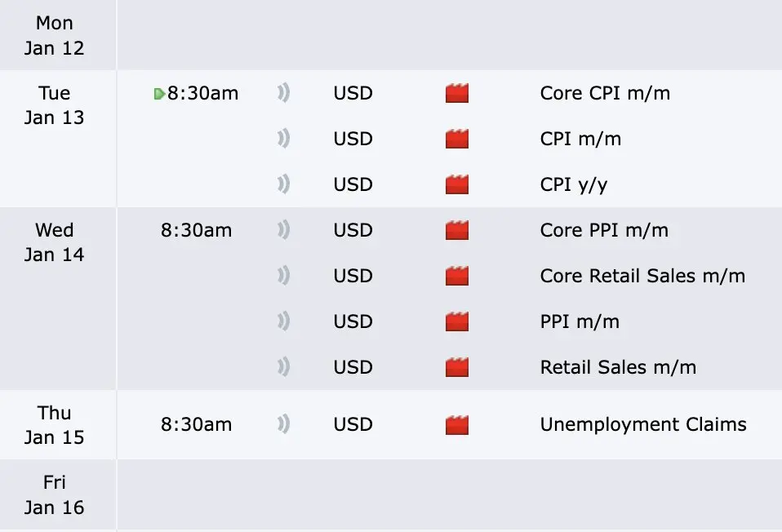The image size is (782, 532).
Task: Click the Wednesday 8:30am time label
Action: point(196,230)
